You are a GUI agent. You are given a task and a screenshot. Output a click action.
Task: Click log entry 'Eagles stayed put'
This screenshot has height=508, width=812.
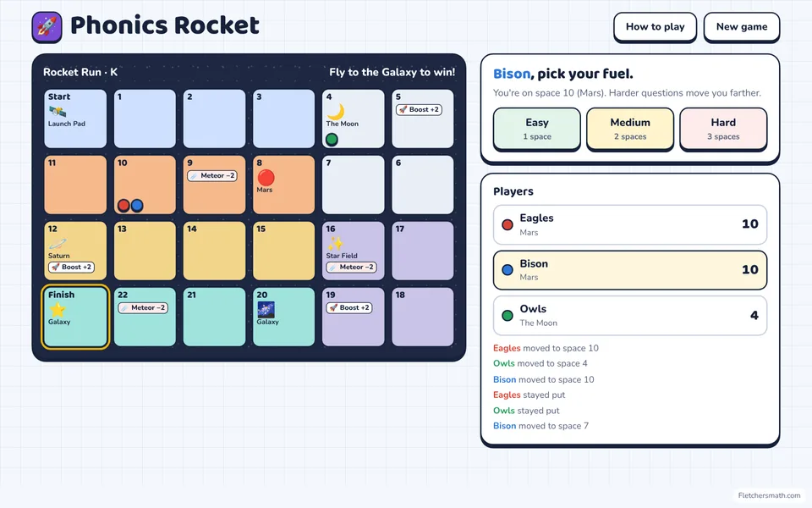[x=529, y=395]
